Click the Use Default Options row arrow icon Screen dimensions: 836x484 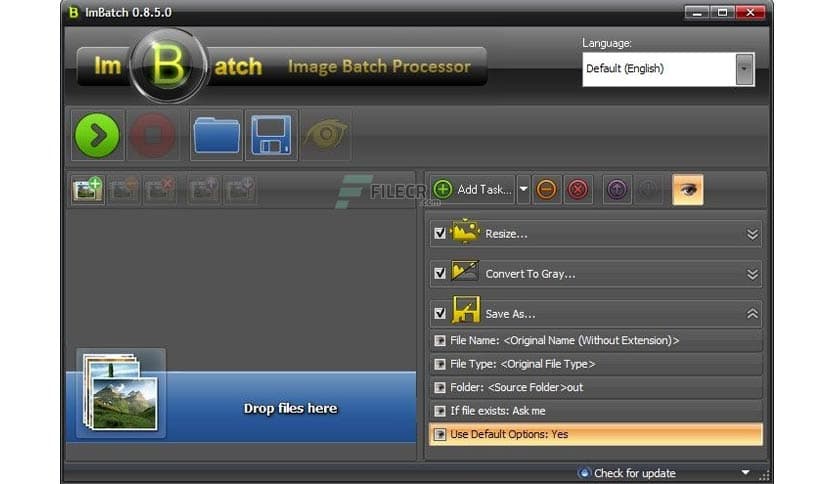[440, 434]
